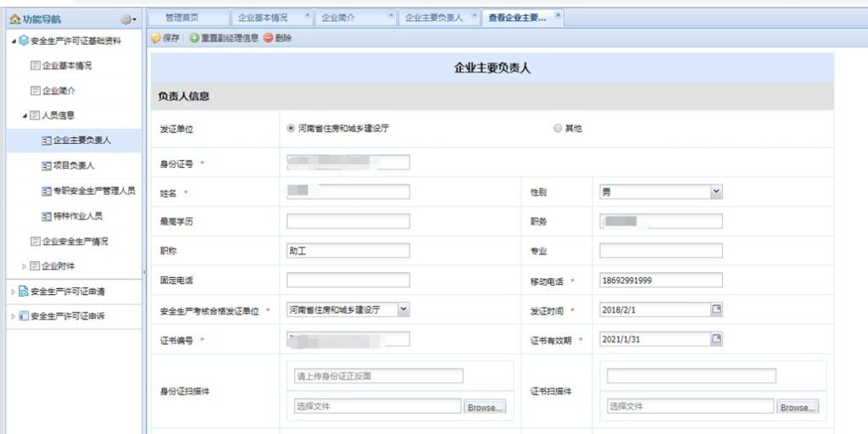The width and height of the screenshot is (868, 434).
Task: Close the 企业主要负责人 tab
Action: (473, 16)
